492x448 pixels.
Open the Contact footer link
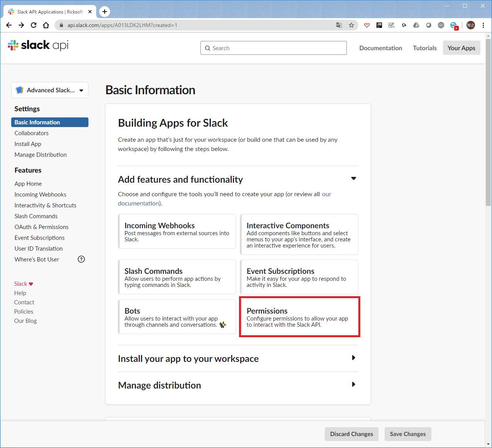click(24, 302)
